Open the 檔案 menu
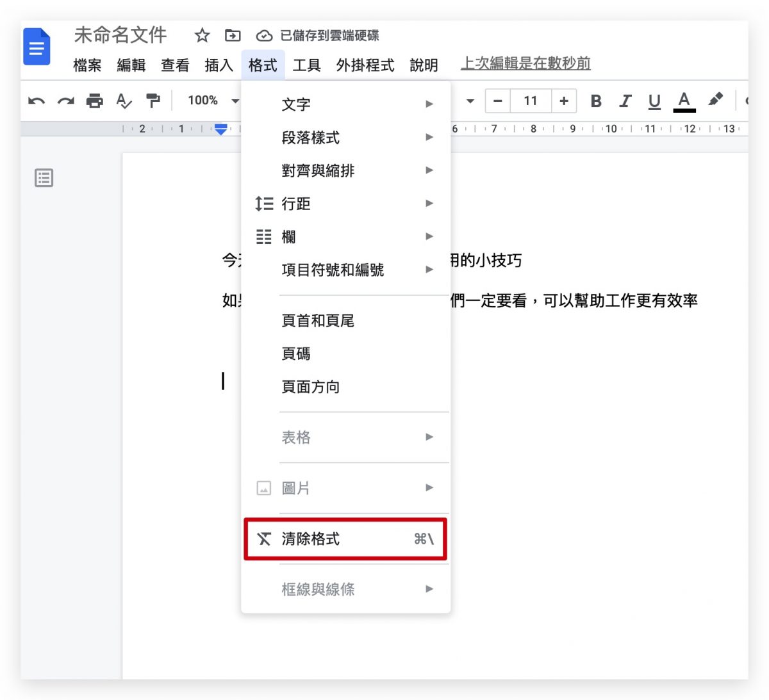Image resolution: width=769 pixels, height=700 pixels. 87,65
